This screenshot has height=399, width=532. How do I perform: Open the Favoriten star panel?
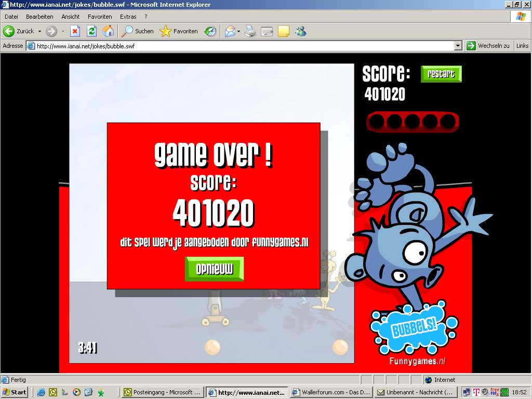(179, 31)
